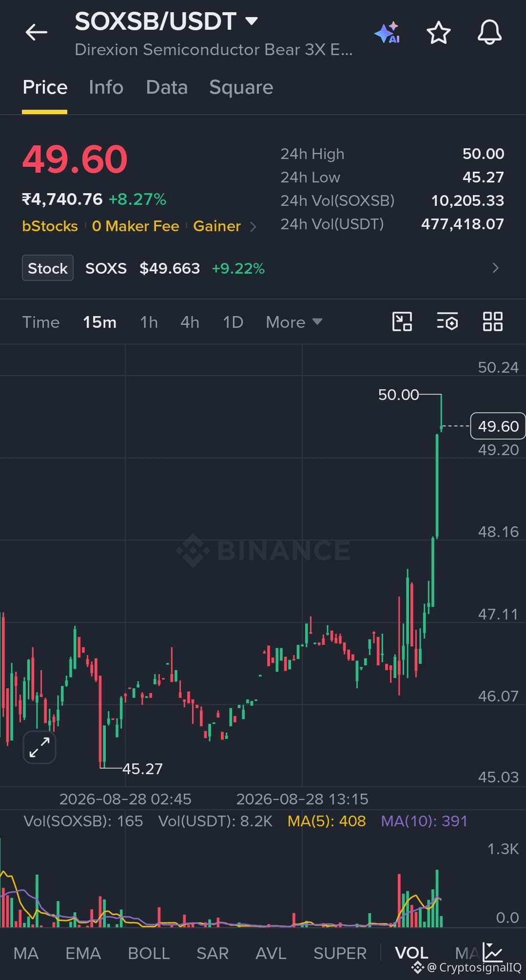526x980 pixels.
Task: Tap the back arrow icon
Action: 37,33
